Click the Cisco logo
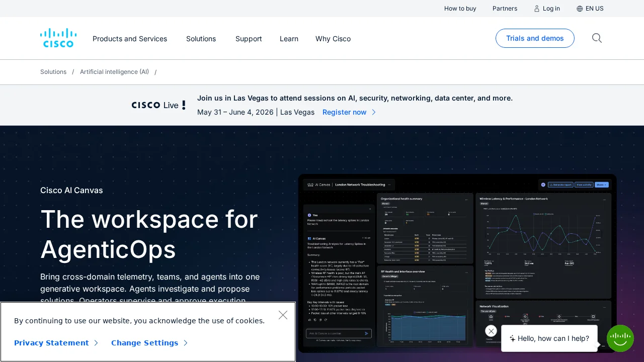This screenshot has height=362, width=644. pos(58,38)
